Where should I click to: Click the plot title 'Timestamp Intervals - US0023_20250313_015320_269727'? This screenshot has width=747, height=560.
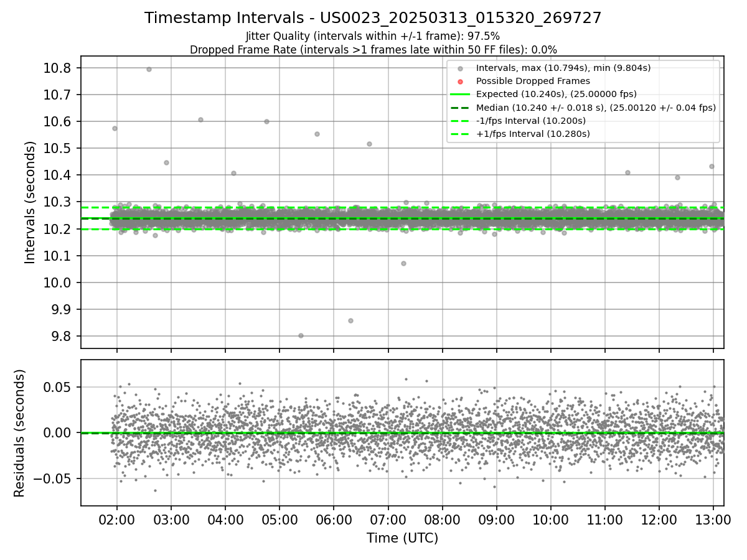coord(373,18)
